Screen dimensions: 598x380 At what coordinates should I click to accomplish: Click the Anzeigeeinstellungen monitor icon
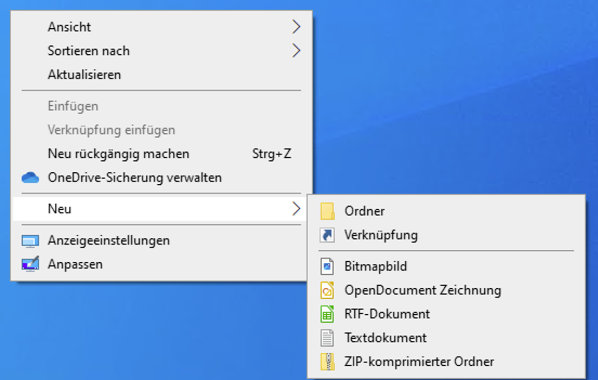30,241
